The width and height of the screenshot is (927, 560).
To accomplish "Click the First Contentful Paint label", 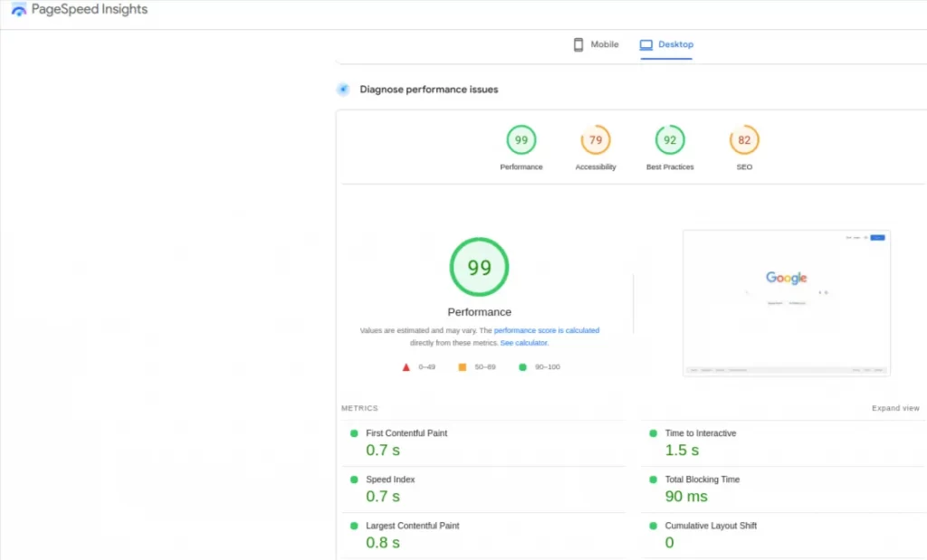I will click(x=406, y=433).
